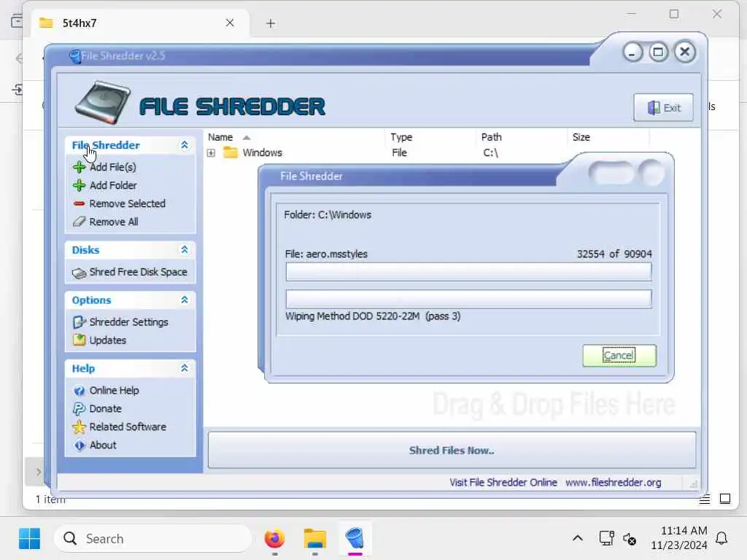
Task: Open Firefox from the taskbar
Action: pos(274,539)
